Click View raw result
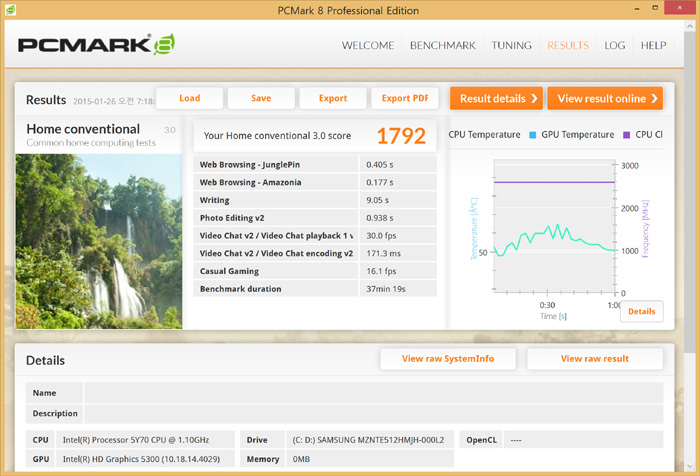The height and width of the screenshot is (476, 700). [x=594, y=359]
